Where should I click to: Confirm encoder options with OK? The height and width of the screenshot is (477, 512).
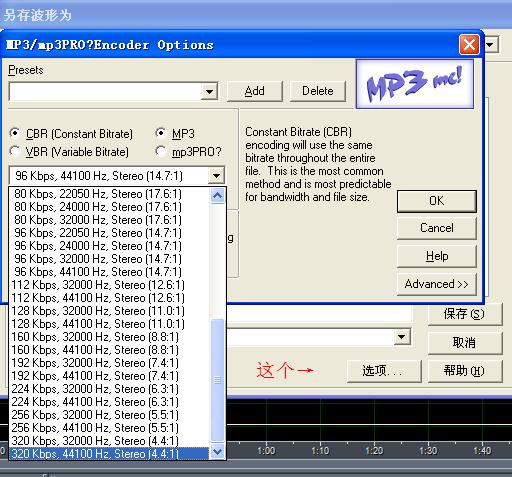tap(437, 201)
